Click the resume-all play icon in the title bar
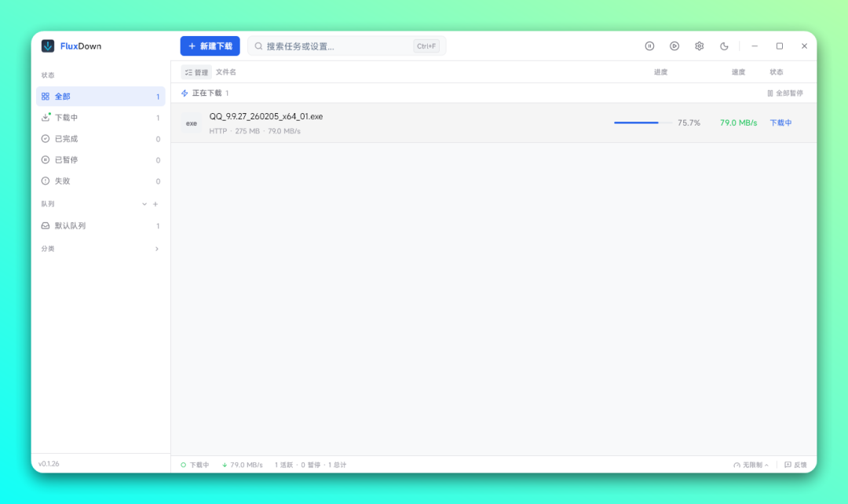 pos(674,46)
